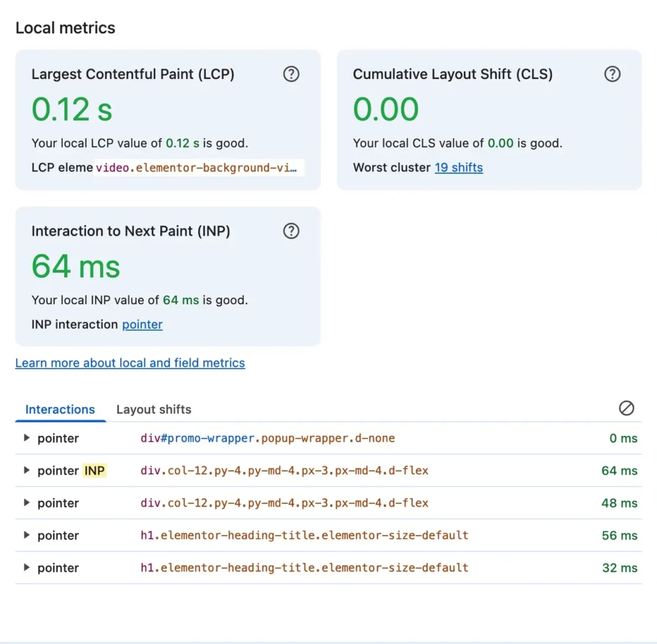657x644 pixels.
Task: Click the 0 ms duration value
Action: (624, 438)
